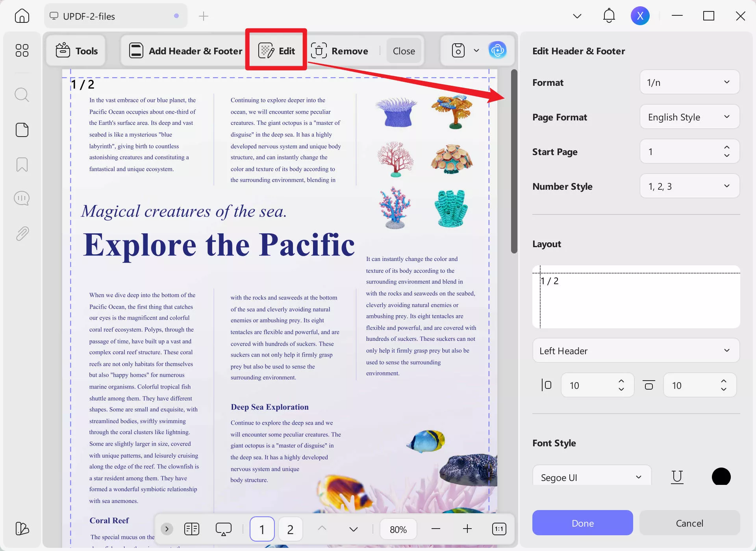The height and width of the screenshot is (551, 756).
Task: Select Add Header & Footer option
Action: click(185, 51)
